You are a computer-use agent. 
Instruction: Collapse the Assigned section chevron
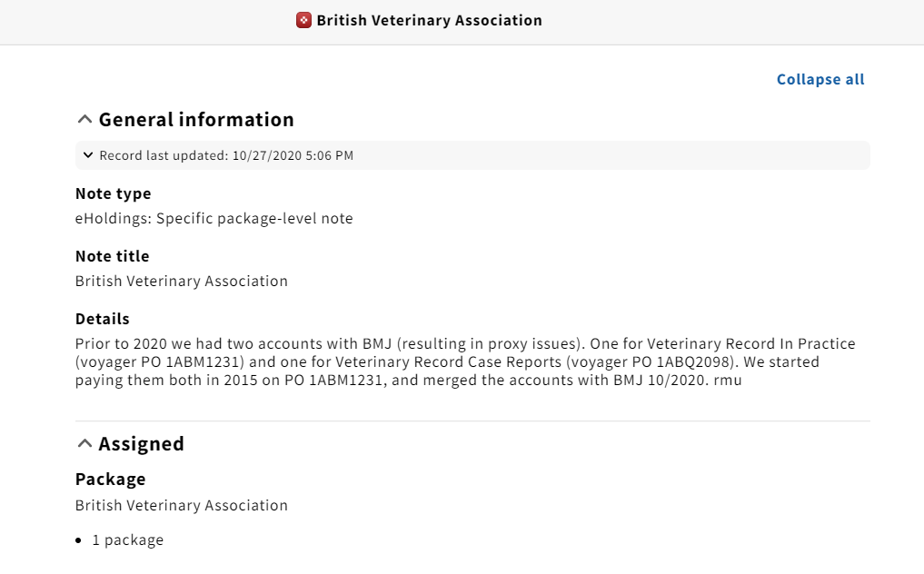84,444
